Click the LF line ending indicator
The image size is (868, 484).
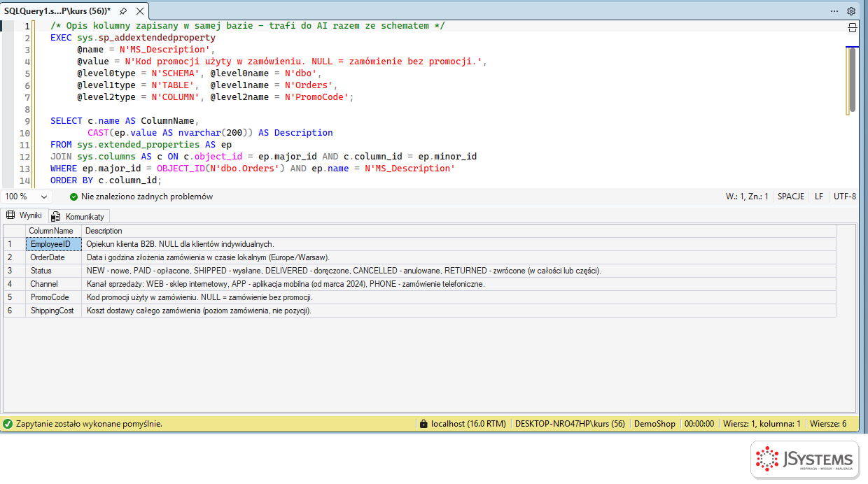819,197
